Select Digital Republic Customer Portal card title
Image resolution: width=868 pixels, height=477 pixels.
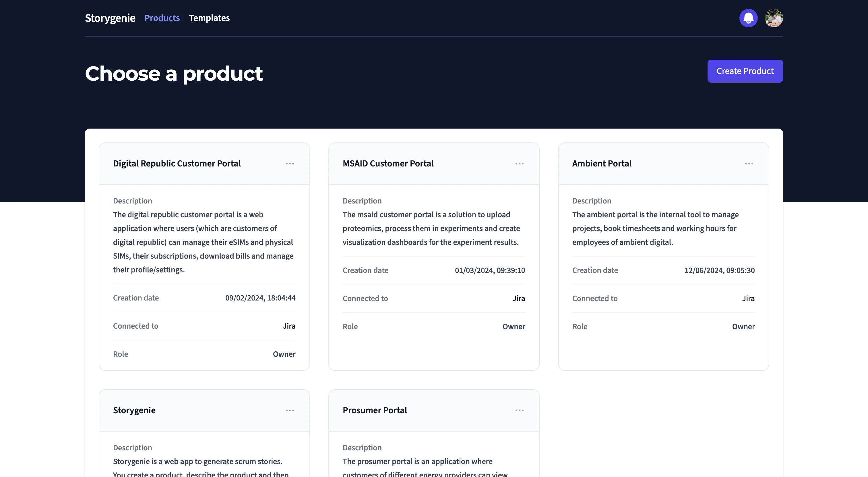pos(177,163)
